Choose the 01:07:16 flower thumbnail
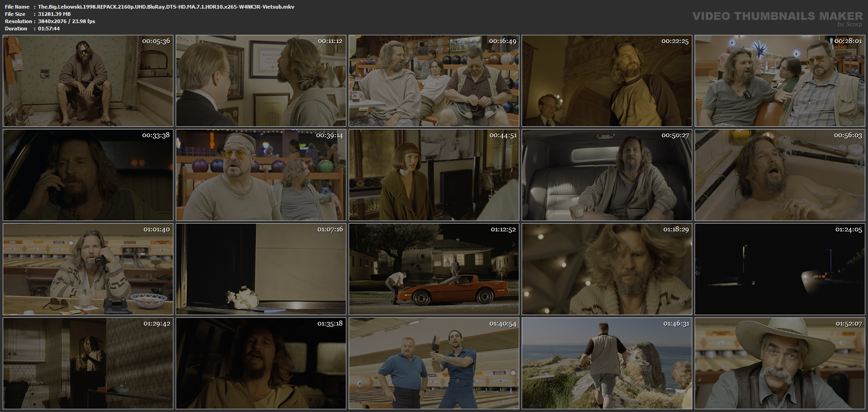The height and width of the screenshot is (412, 868). 261,269
